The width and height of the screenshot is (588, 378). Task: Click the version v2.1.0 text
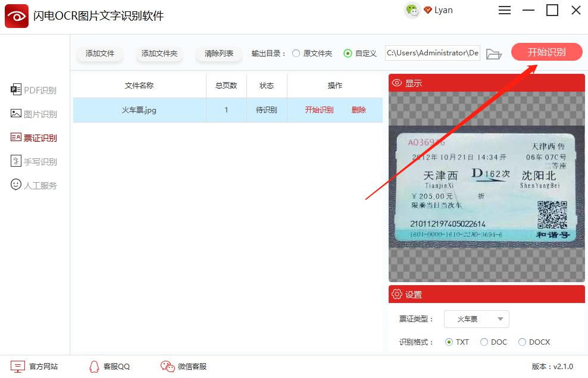(x=552, y=366)
